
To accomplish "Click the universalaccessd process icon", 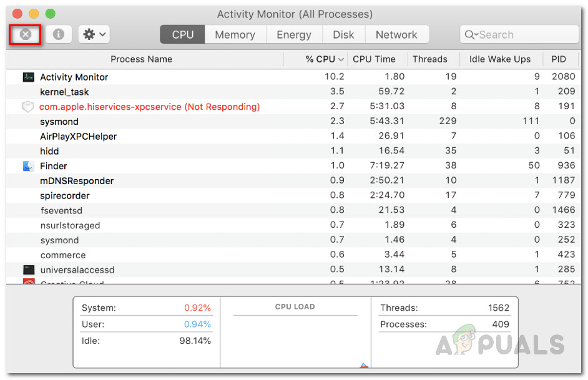I will 28,270.
